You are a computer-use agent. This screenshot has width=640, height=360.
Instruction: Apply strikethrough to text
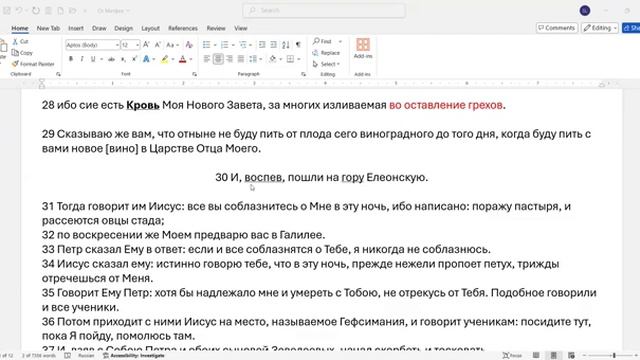[x=111, y=59]
